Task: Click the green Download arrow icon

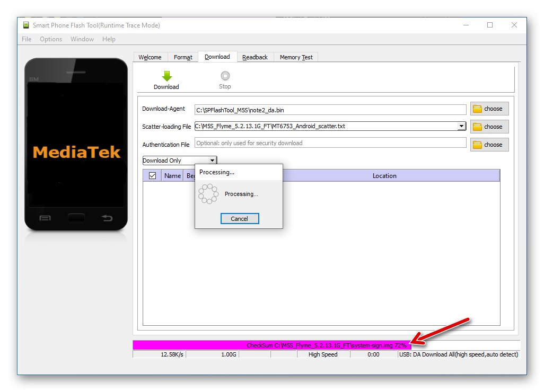Action: point(166,76)
